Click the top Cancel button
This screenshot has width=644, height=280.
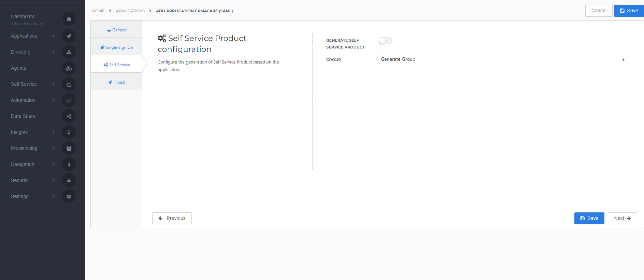pos(599,11)
